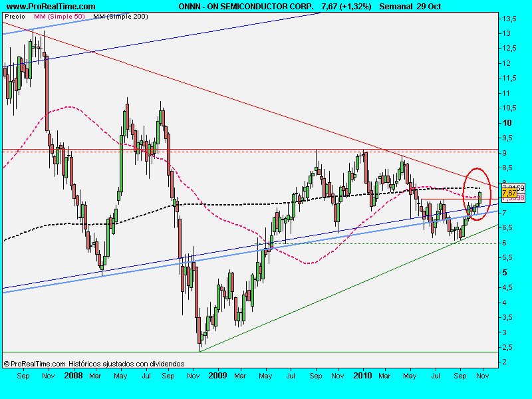
Task: Click the 2 price axis label
Action: (x=505, y=362)
